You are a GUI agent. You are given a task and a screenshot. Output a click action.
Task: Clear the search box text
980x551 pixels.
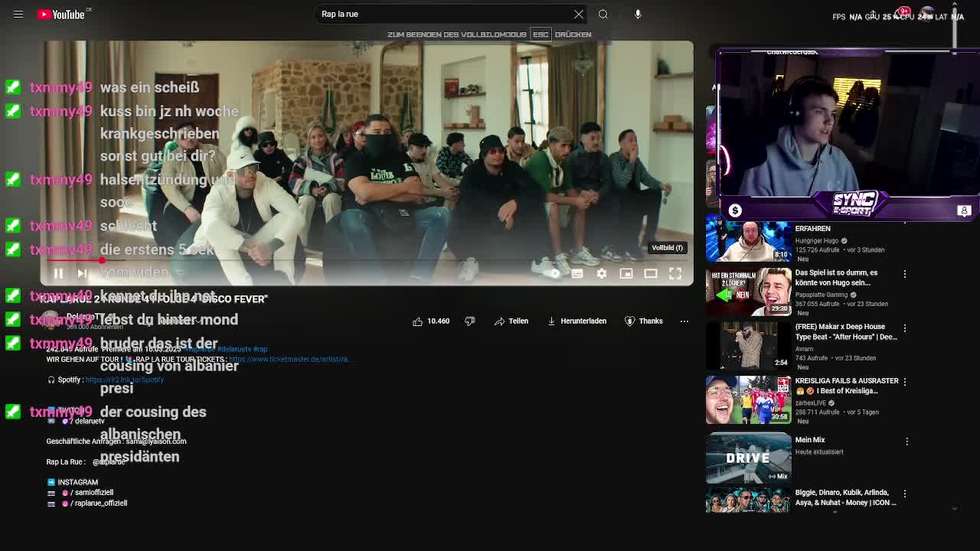point(579,14)
